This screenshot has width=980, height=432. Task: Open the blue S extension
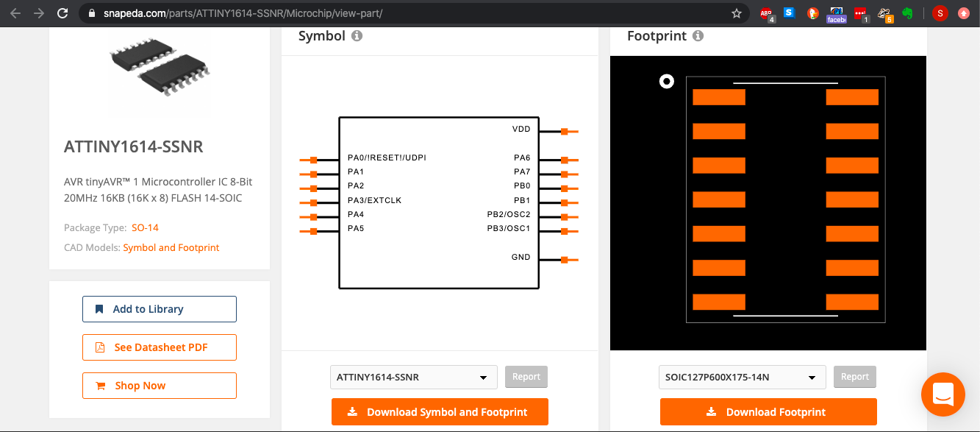click(x=790, y=13)
